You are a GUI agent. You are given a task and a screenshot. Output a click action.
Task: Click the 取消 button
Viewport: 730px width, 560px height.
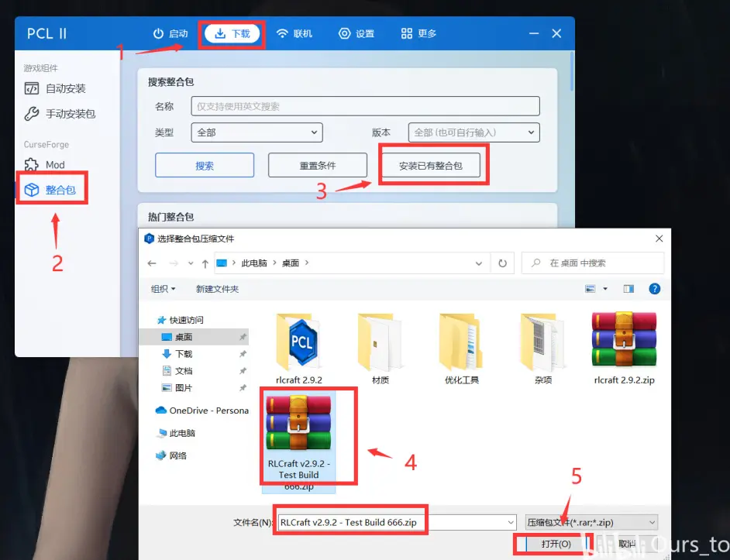point(627,544)
